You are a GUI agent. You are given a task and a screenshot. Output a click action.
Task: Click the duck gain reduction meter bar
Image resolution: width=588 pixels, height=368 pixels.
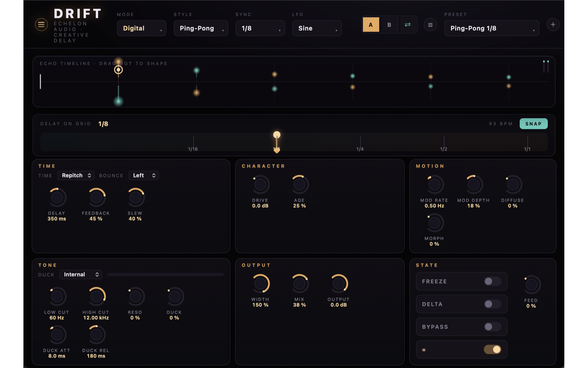(x=165, y=275)
